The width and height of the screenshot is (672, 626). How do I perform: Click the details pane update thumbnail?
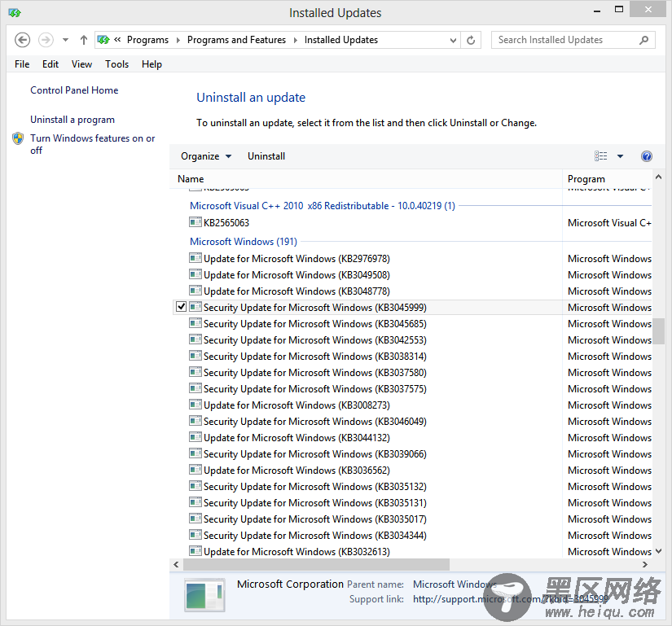pyautogui.click(x=204, y=595)
